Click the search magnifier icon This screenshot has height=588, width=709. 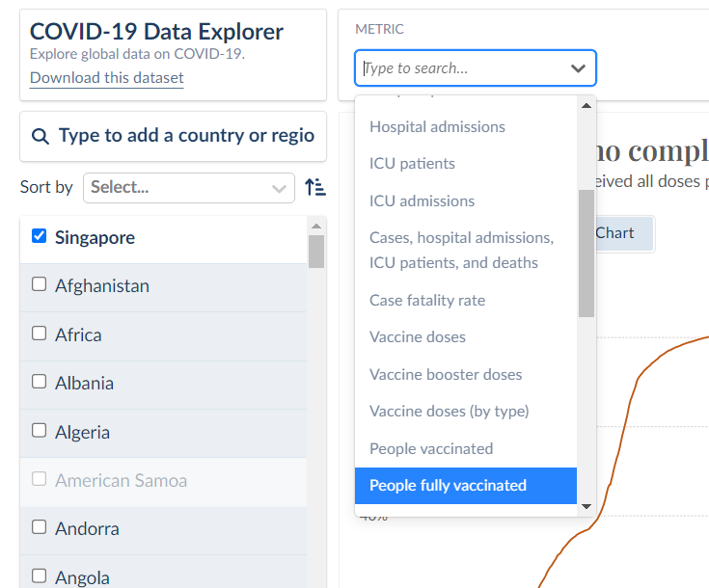(x=41, y=137)
